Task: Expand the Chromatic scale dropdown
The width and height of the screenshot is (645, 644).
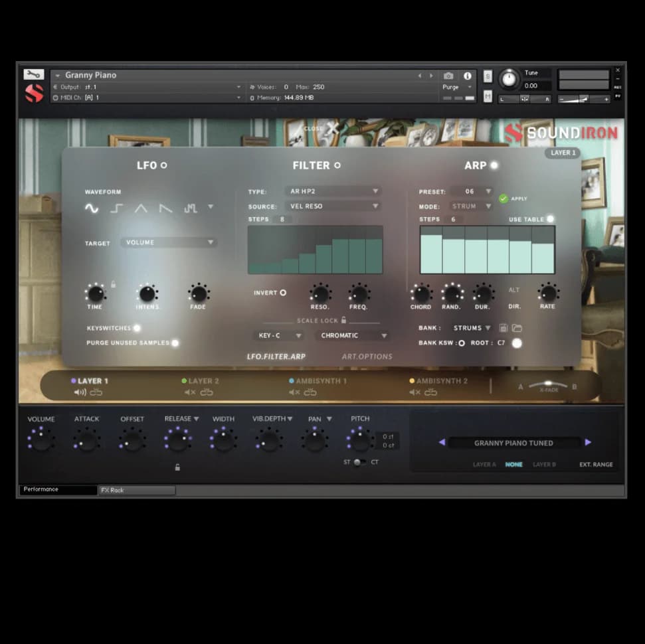Action: point(351,336)
